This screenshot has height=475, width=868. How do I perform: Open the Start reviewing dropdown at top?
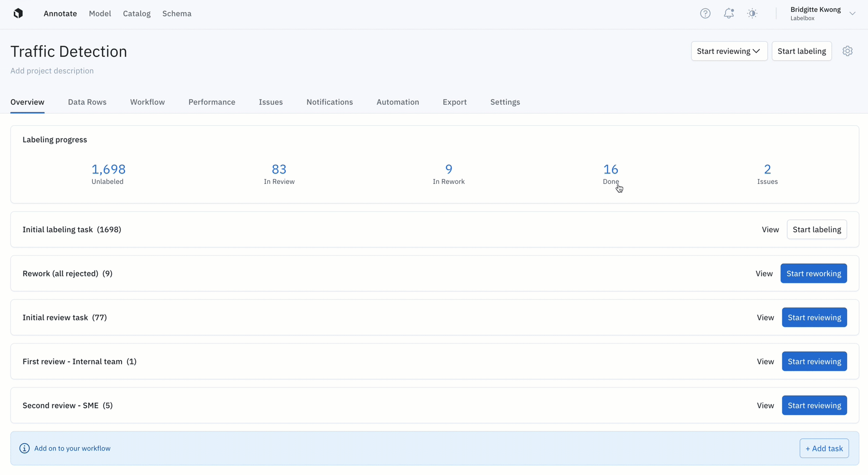(729, 51)
